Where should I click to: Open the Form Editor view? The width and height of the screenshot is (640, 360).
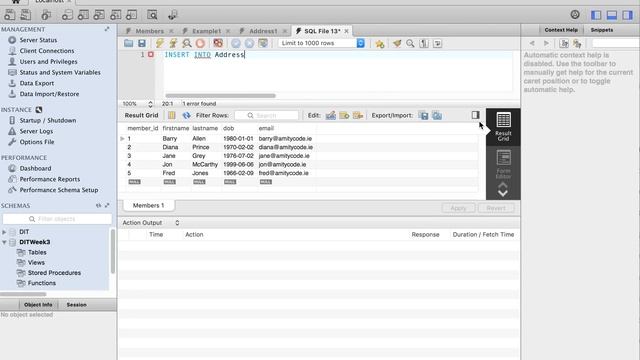503,164
